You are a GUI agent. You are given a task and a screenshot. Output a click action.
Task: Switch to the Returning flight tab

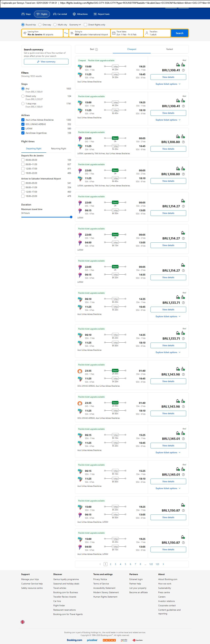pos(59,149)
